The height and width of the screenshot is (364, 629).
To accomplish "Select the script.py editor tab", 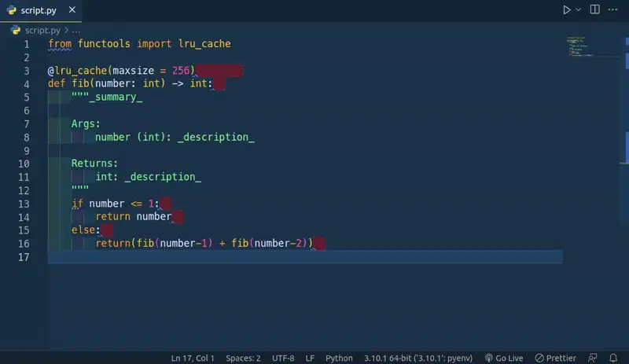I will click(41, 10).
